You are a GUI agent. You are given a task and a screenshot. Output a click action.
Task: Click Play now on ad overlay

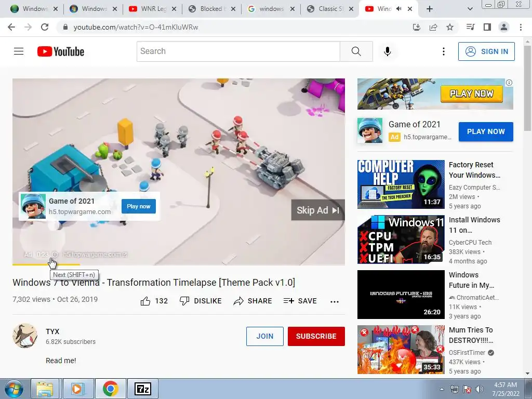pyautogui.click(x=139, y=206)
